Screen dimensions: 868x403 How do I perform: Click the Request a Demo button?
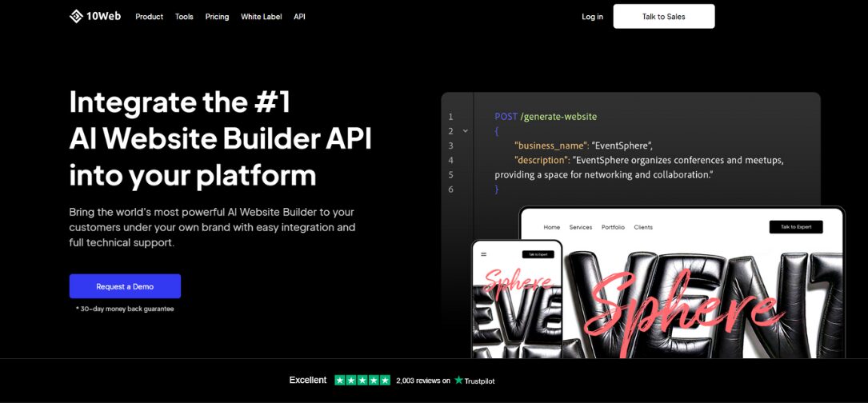pos(125,286)
